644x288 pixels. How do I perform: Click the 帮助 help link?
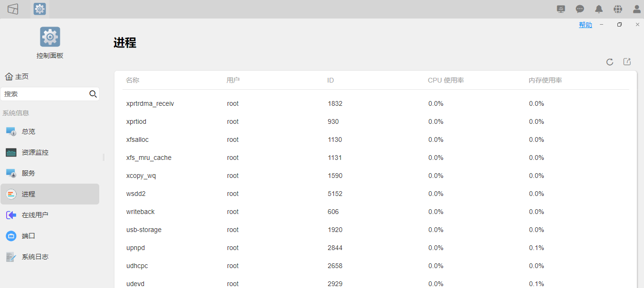586,25
